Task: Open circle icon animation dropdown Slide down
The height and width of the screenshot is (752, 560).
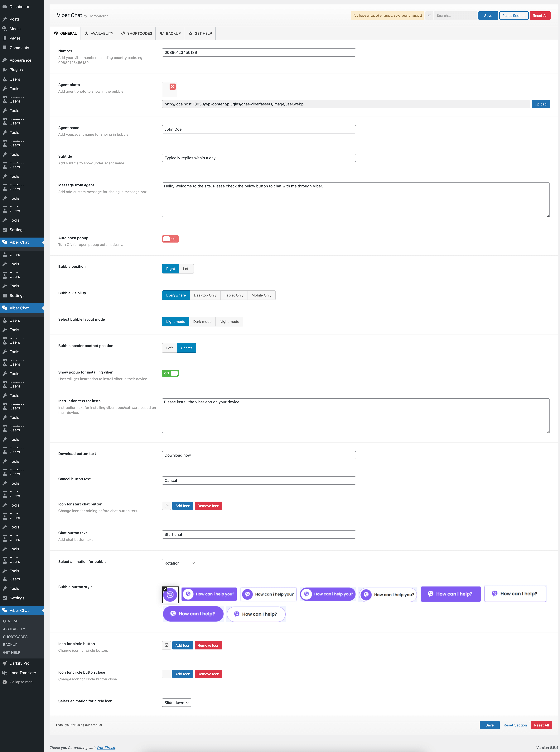Action: [x=177, y=702]
